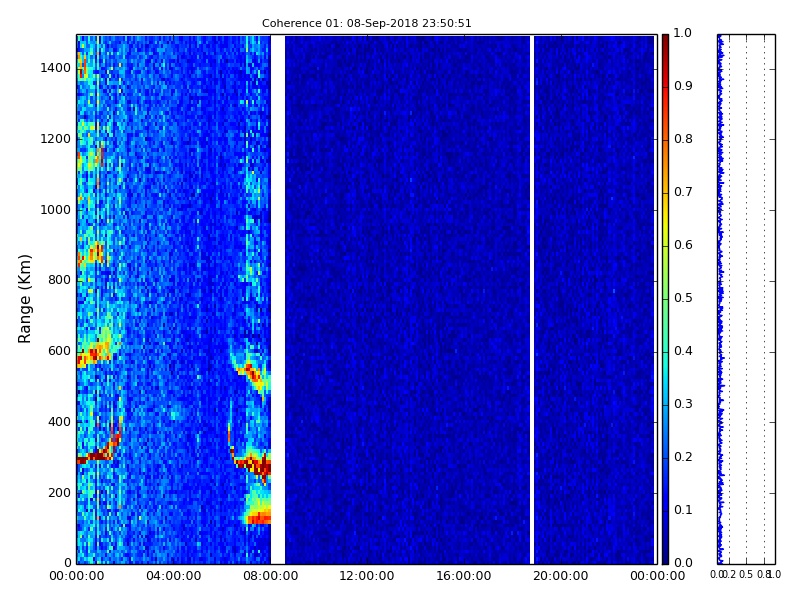Select the 200 range tick label

pos(59,493)
